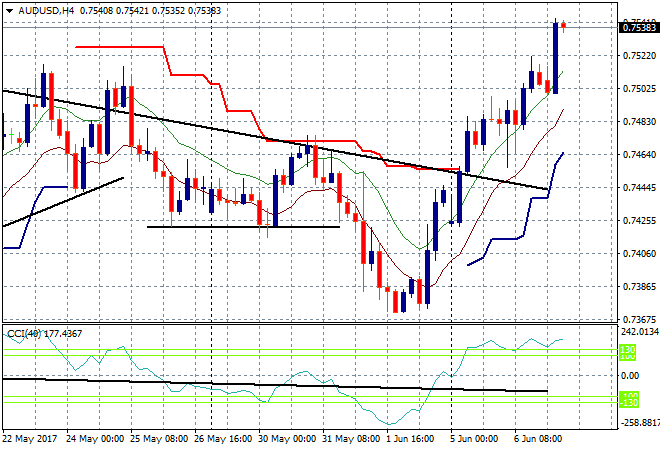
Task: Click the CCI(40) 177.4367 indicator label
Action: point(45,334)
